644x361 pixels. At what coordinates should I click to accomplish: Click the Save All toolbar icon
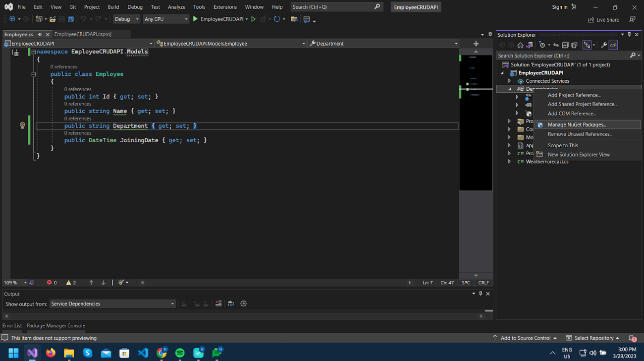point(71,19)
